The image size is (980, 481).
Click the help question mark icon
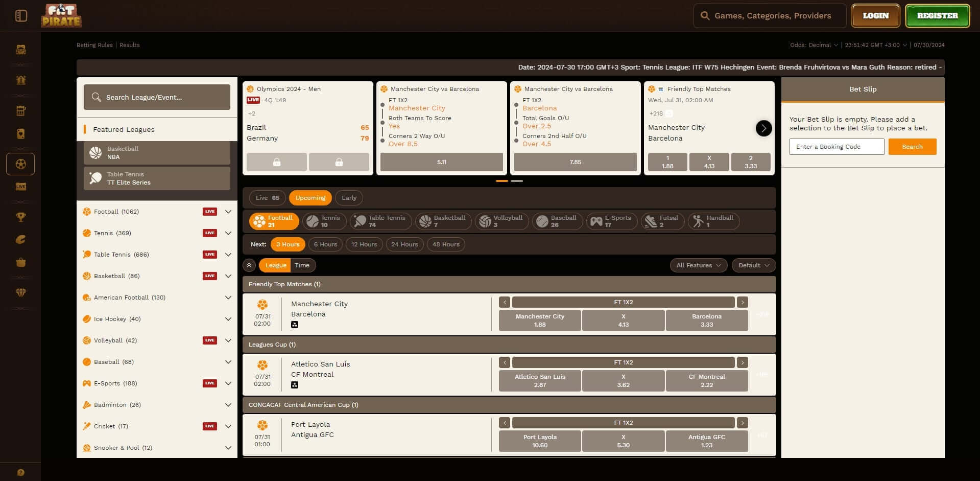tap(20, 472)
